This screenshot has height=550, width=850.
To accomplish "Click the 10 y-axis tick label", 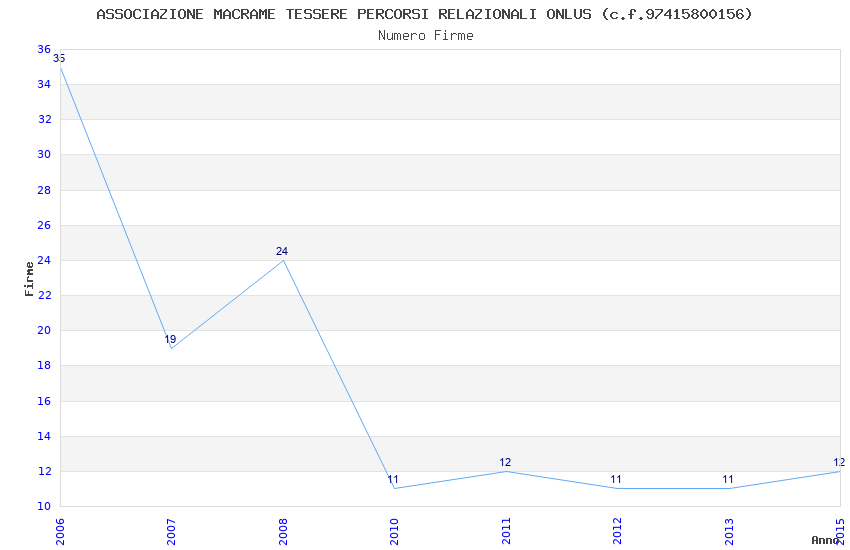I will pyautogui.click(x=44, y=506).
